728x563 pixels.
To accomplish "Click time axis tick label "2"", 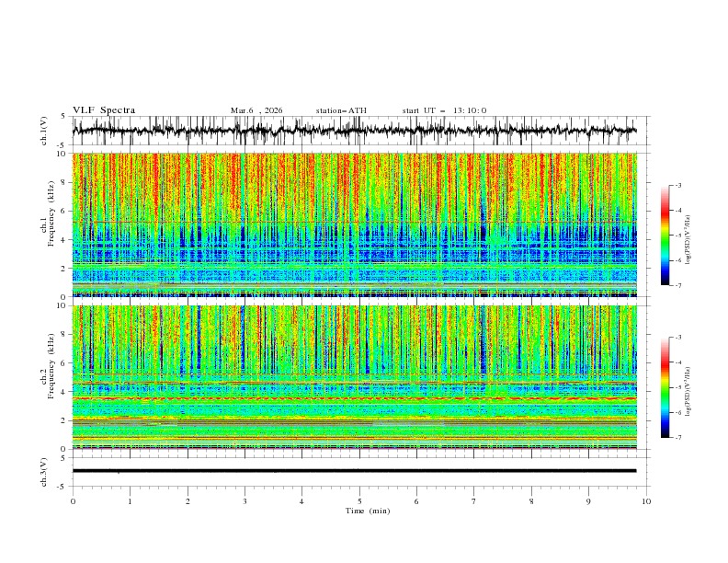I will [188, 501].
